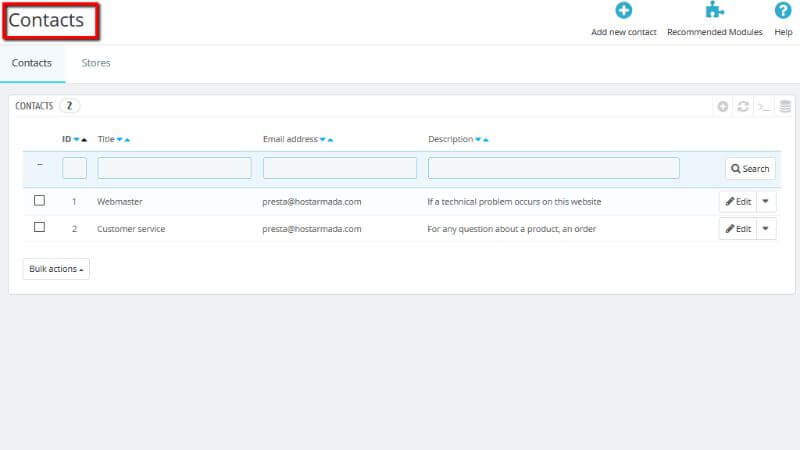The image size is (800, 450).
Task: Focus the Description filter field
Action: (554, 168)
